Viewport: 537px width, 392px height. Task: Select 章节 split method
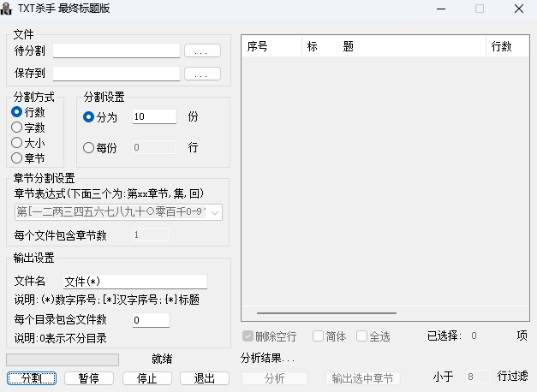[x=16, y=158]
